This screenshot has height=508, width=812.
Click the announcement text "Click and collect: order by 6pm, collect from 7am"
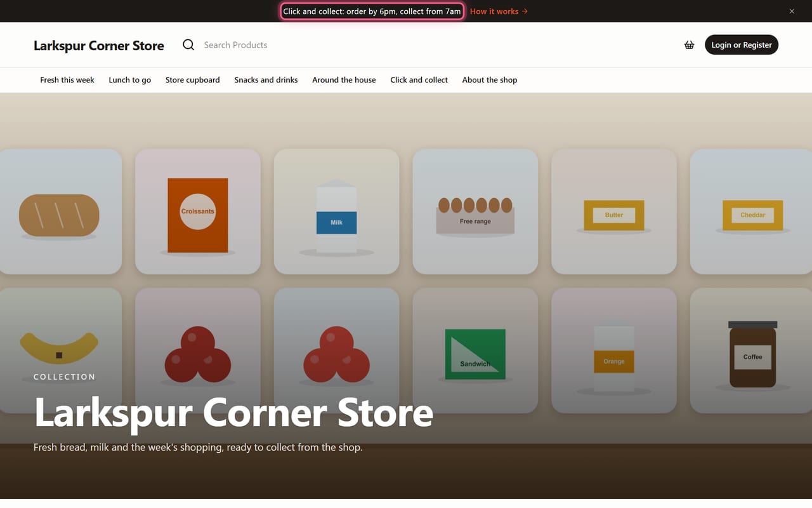click(x=372, y=11)
